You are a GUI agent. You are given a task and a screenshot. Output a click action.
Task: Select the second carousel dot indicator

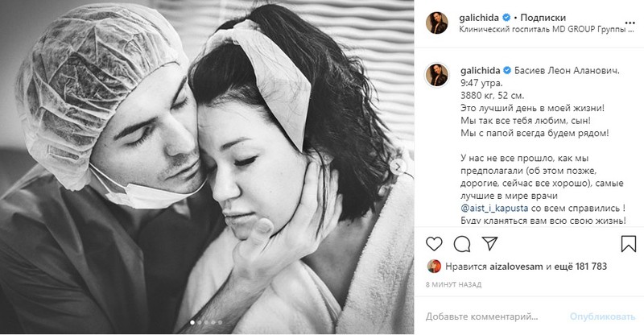199,323
